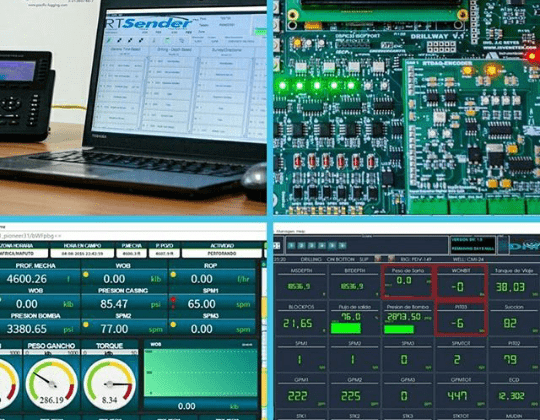Screen dimensions: 540x420
Task: Click the green Presion de Bomba level bar
Action: [399, 329]
